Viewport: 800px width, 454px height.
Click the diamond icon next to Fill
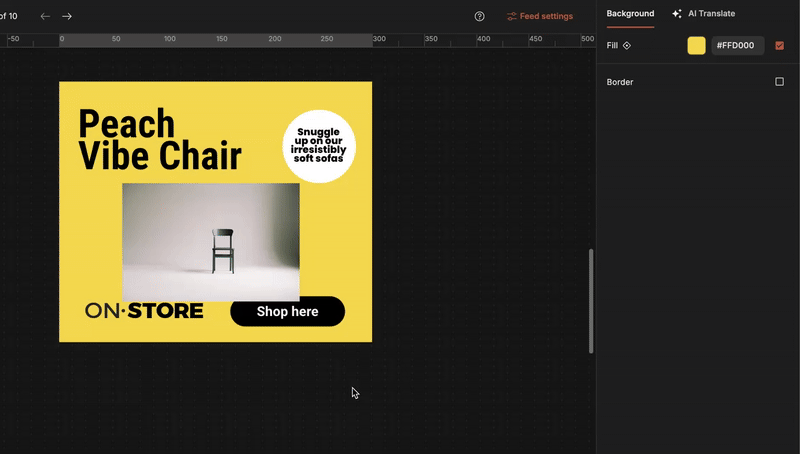tap(627, 46)
